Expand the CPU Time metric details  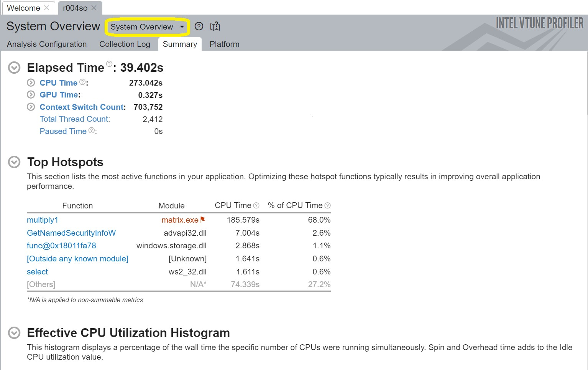pyautogui.click(x=31, y=83)
